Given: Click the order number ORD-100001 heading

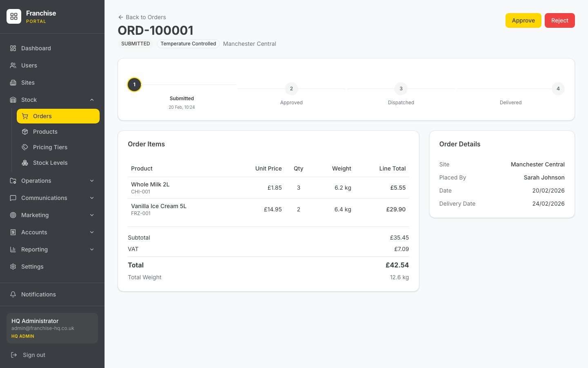Looking at the screenshot, I should [x=156, y=30].
